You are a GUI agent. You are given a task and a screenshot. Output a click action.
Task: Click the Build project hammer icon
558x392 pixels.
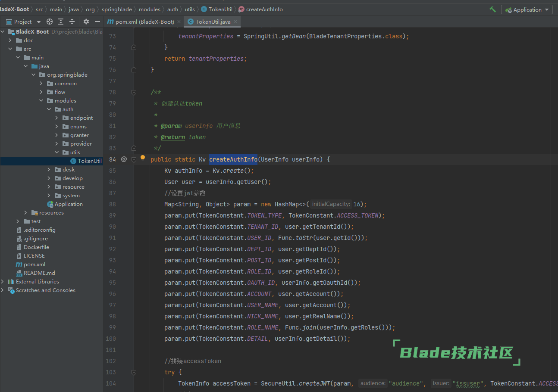click(492, 9)
